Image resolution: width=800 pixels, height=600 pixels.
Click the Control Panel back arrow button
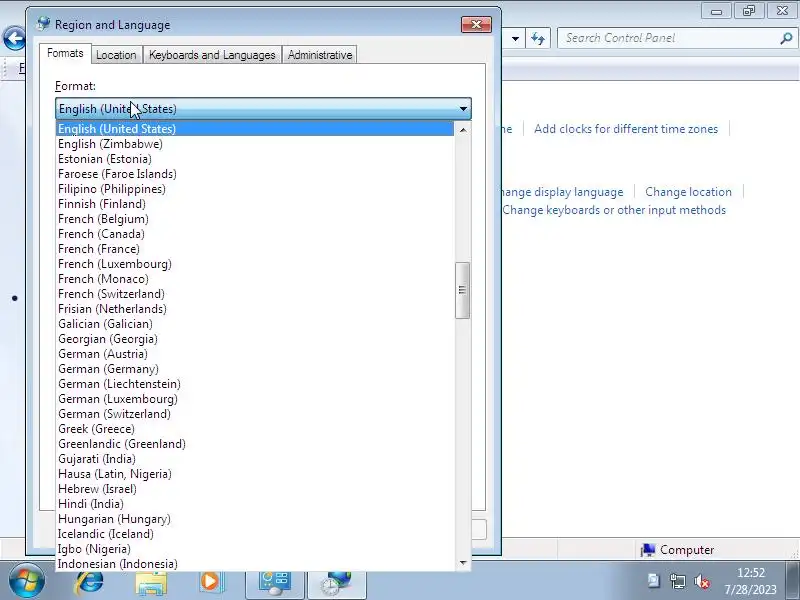(13, 38)
